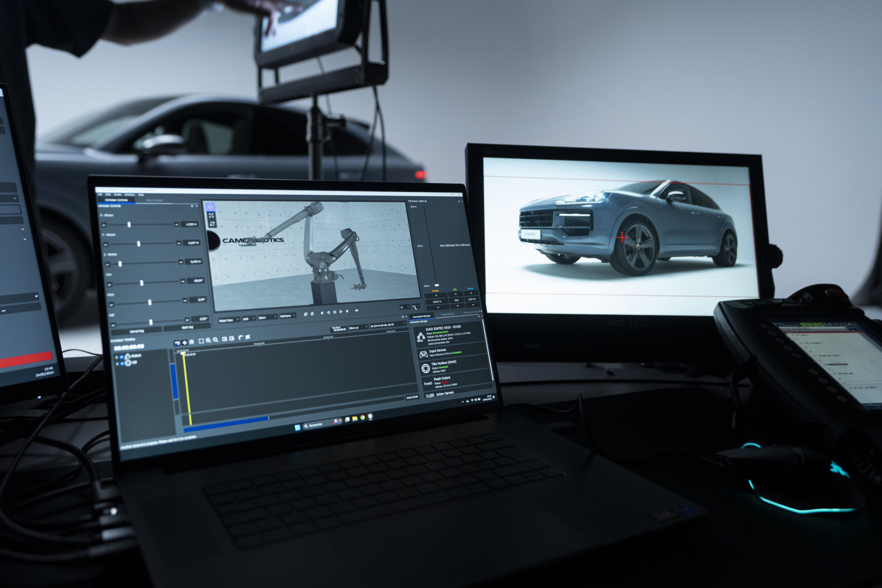Switch to the Target Manager tab
This screenshot has width=882, height=588.
tap(447, 314)
